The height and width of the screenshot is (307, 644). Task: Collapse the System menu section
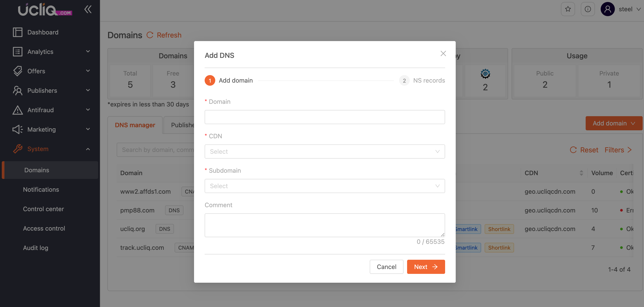click(88, 149)
